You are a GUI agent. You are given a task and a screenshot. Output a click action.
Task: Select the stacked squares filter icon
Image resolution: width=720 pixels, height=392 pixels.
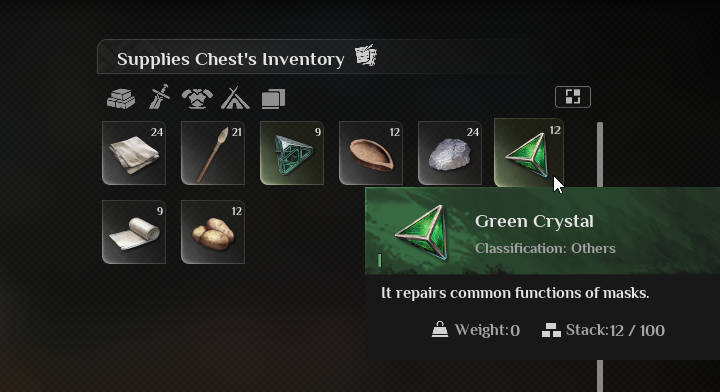click(x=273, y=99)
